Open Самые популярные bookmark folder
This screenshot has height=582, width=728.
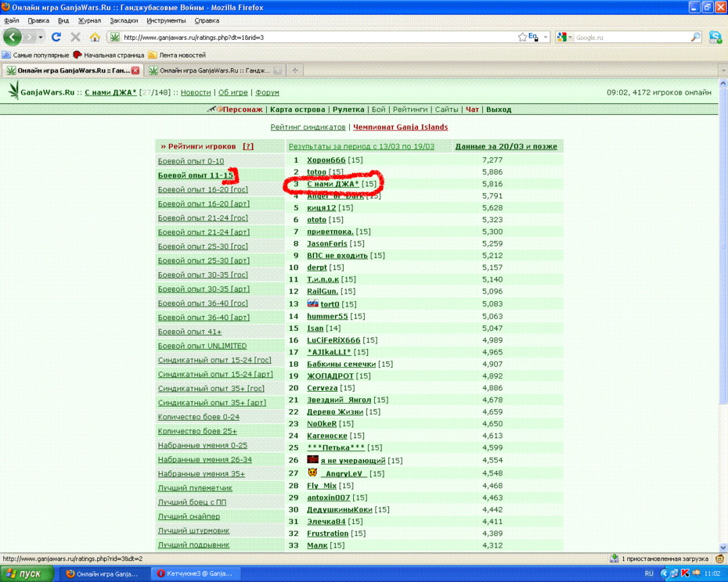tap(36, 55)
